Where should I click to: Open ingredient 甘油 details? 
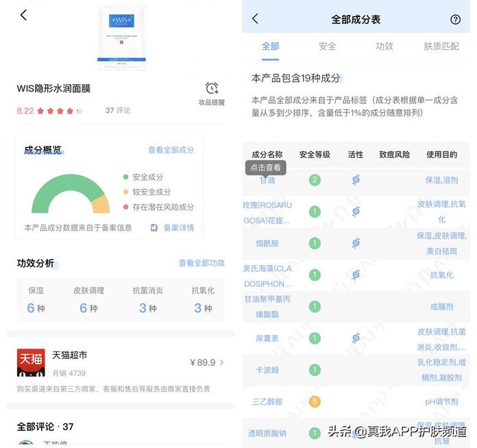pos(267,180)
